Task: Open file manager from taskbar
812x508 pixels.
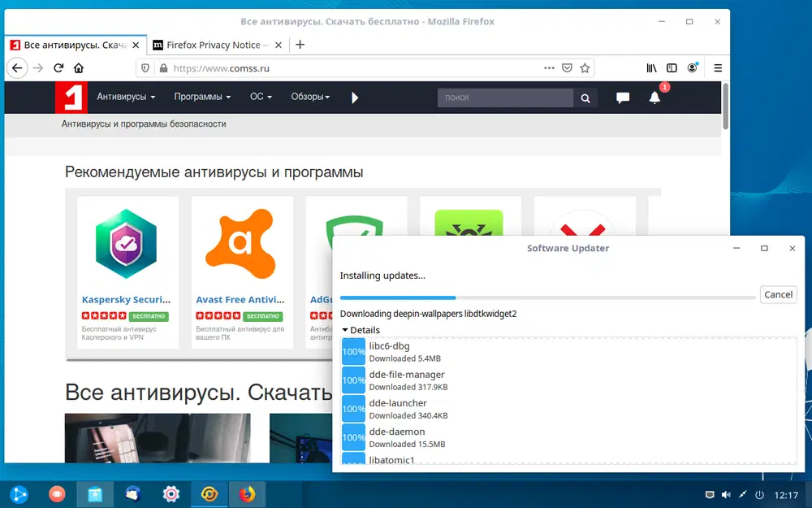Action: tap(95, 494)
